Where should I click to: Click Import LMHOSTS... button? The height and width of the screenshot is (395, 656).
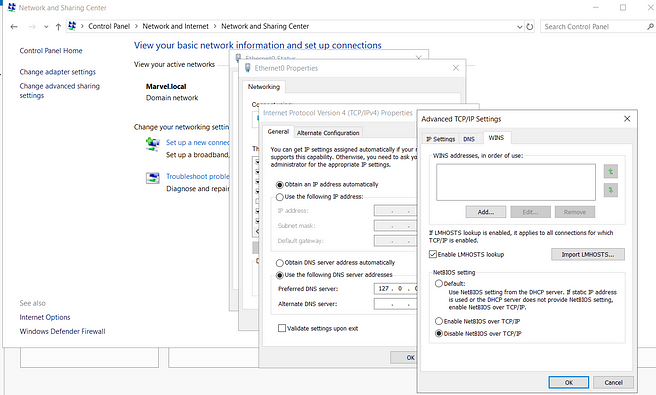click(x=588, y=254)
